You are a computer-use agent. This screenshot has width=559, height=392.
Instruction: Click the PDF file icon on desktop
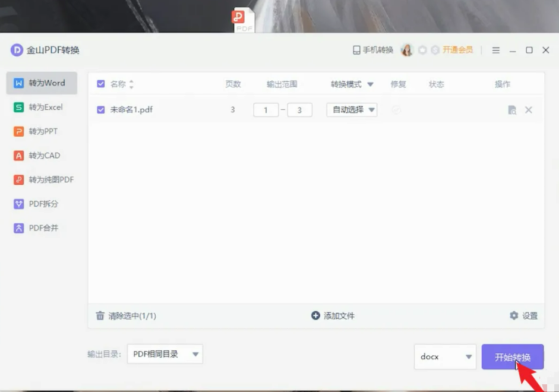tap(244, 20)
